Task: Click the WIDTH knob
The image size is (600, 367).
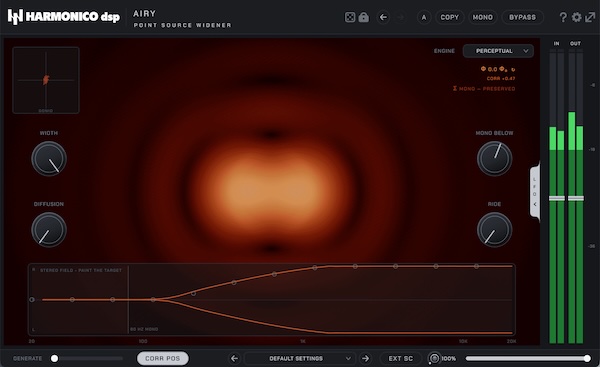Action: (49, 158)
